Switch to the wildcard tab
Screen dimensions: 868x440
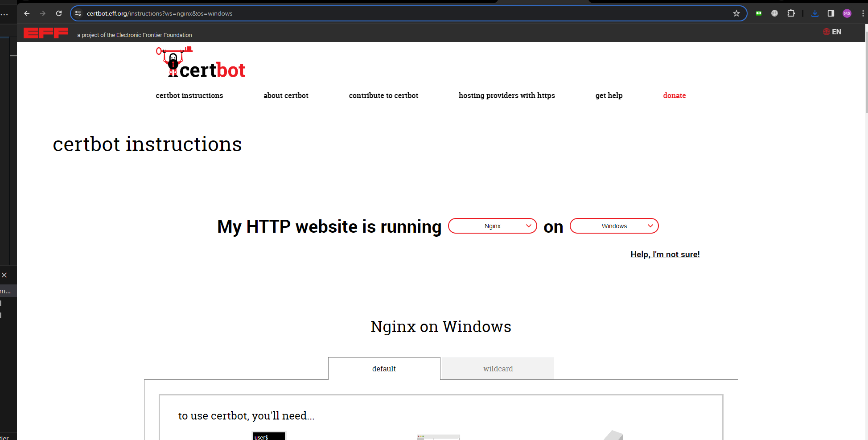pyautogui.click(x=498, y=369)
